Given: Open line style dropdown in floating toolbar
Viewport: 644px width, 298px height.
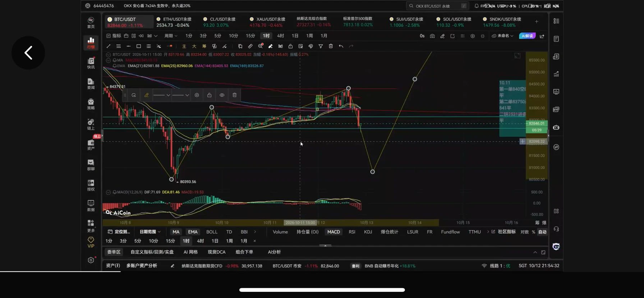Looking at the screenshot, I should click(x=162, y=95).
